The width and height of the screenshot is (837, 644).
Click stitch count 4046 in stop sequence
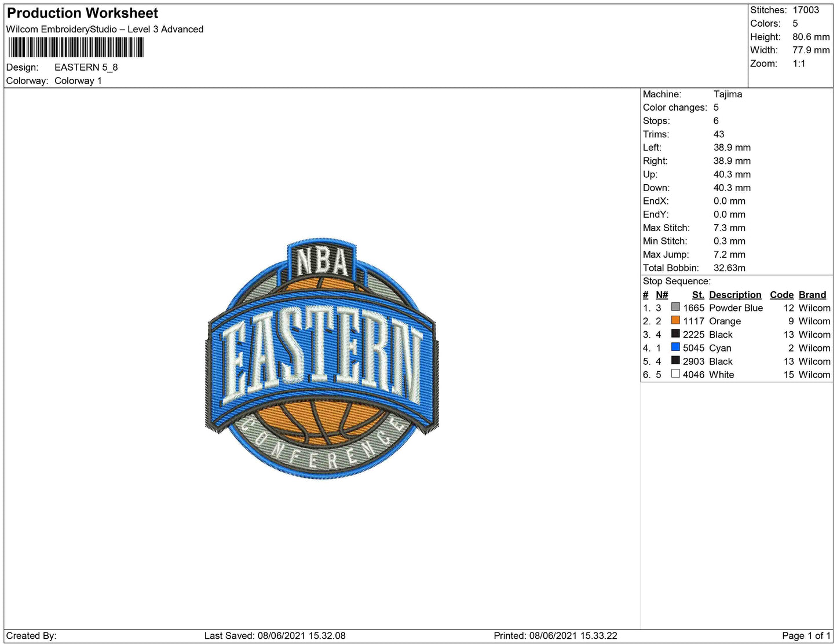point(693,374)
